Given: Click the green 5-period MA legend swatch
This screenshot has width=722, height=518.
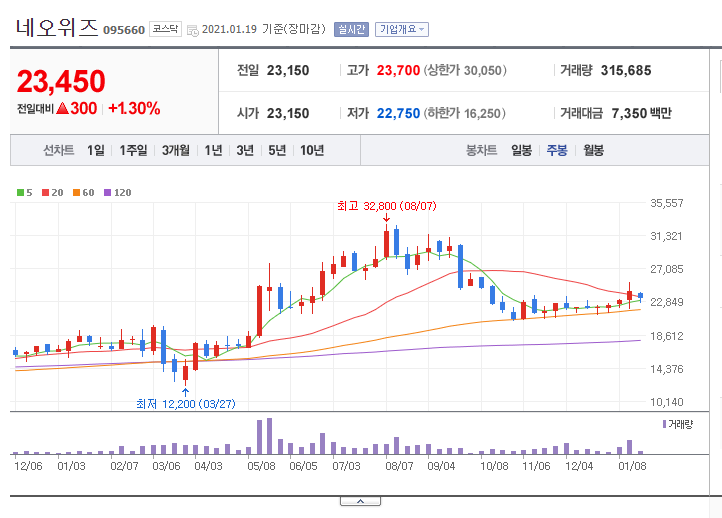Looking at the screenshot, I should (x=20, y=192).
